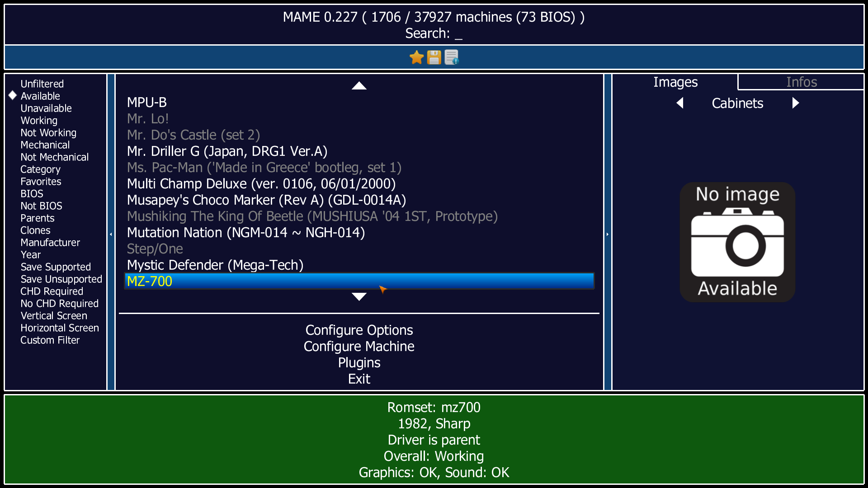
Task: Click Exit to quit MAME
Action: [x=359, y=379]
